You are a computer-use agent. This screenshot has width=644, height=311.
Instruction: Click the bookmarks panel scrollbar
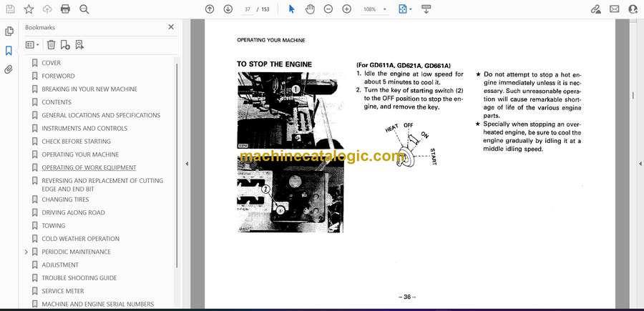coord(177,164)
